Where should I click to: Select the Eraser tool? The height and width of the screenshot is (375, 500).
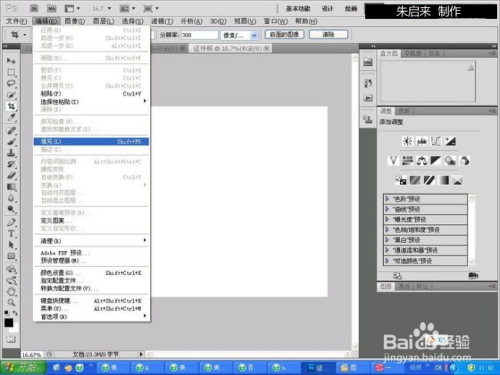pos(11,175)
